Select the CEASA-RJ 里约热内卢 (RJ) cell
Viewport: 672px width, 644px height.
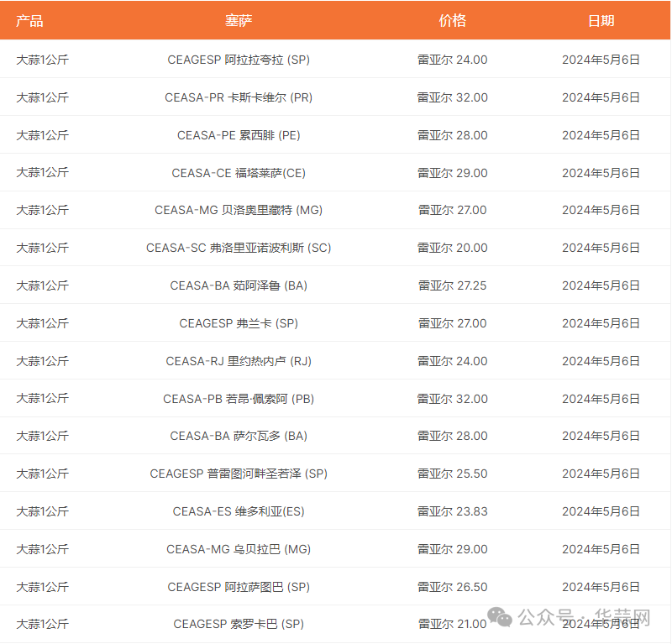239,361
